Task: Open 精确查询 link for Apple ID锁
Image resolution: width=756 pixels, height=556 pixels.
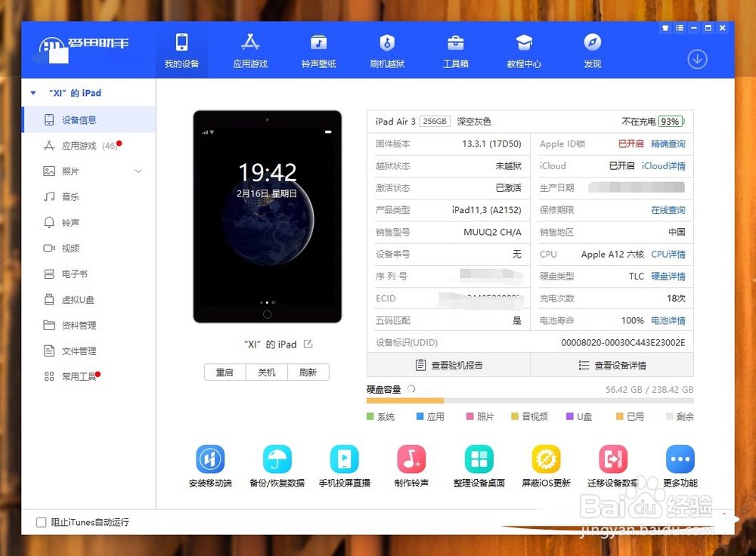Action: click(x=668, y=144)
